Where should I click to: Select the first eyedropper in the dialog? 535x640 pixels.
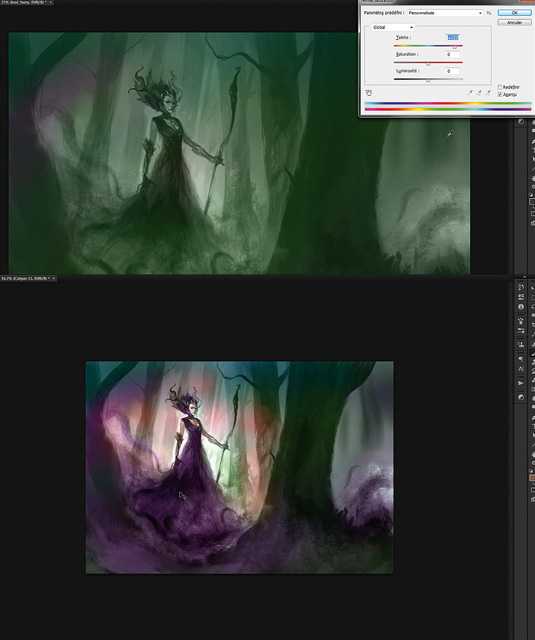click(x=471, y=92)
